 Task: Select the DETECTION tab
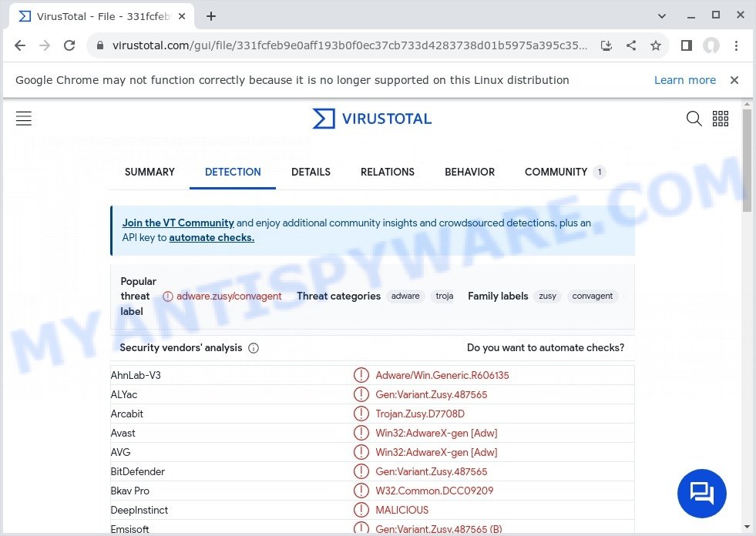233,172
